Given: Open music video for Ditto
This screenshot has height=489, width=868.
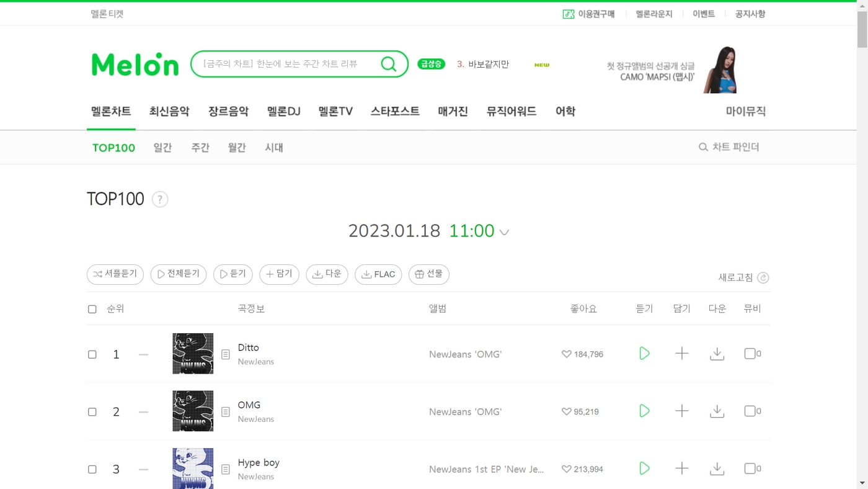Looking at the screenshot, I should click(x=752, y=354).
